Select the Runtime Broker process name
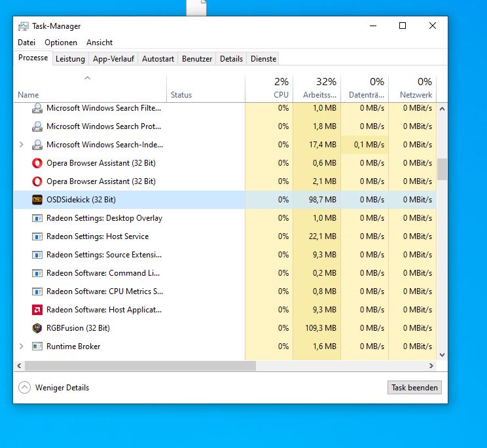Viewport: 487px width, 448px height. 73,346
